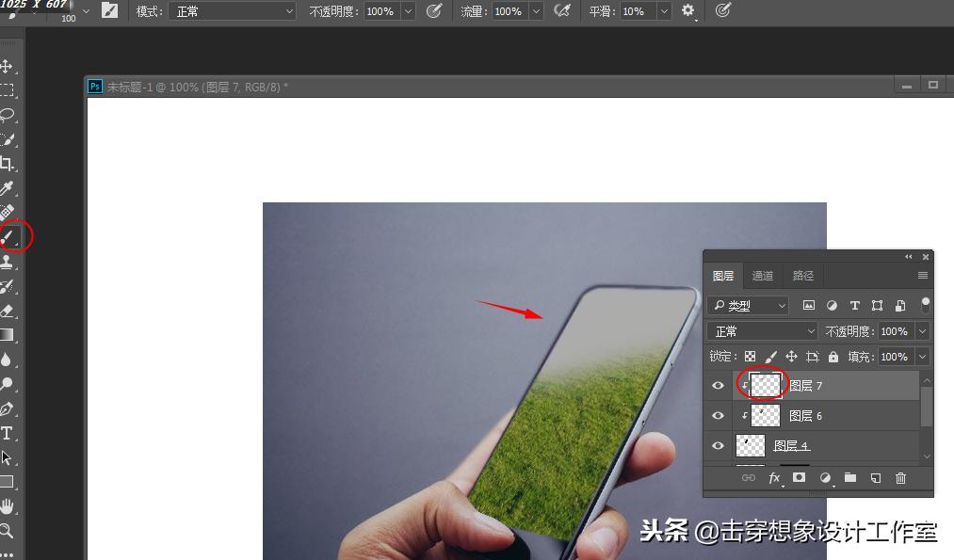Click the Create new layer icon
This screenshot has width=954, height=560.
click(876, 478)
